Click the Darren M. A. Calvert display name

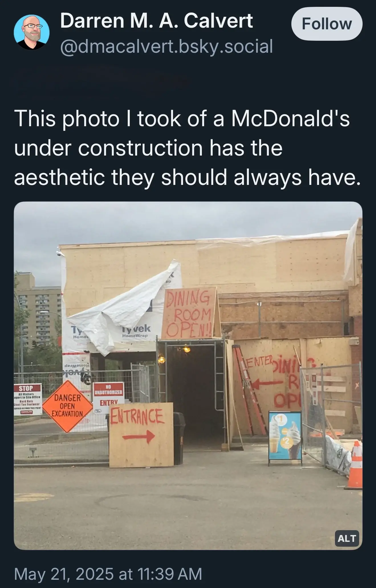pos(157,21)
